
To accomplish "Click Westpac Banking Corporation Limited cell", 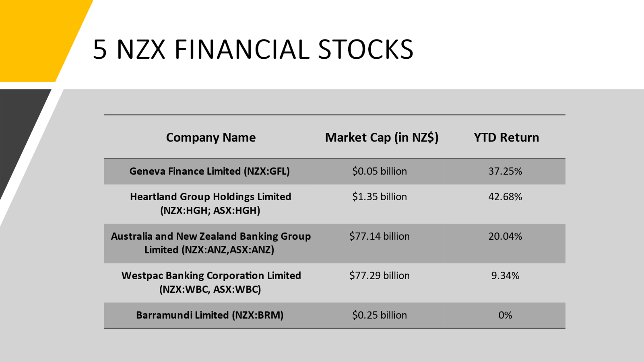I will point(211,282).
